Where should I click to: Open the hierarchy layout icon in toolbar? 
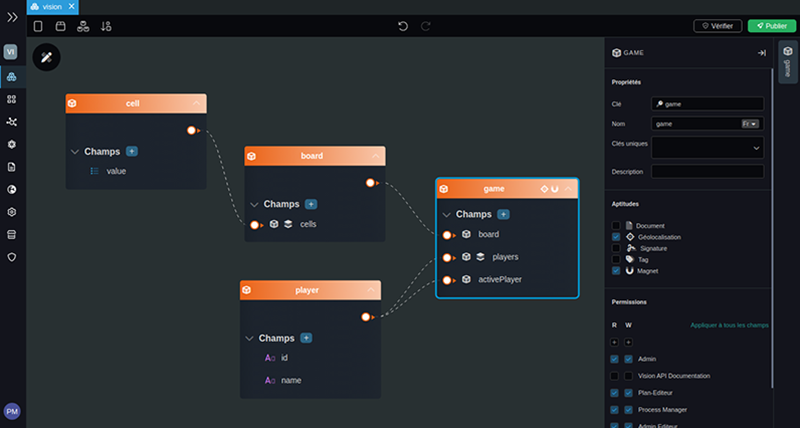click(x=83, y=26)
